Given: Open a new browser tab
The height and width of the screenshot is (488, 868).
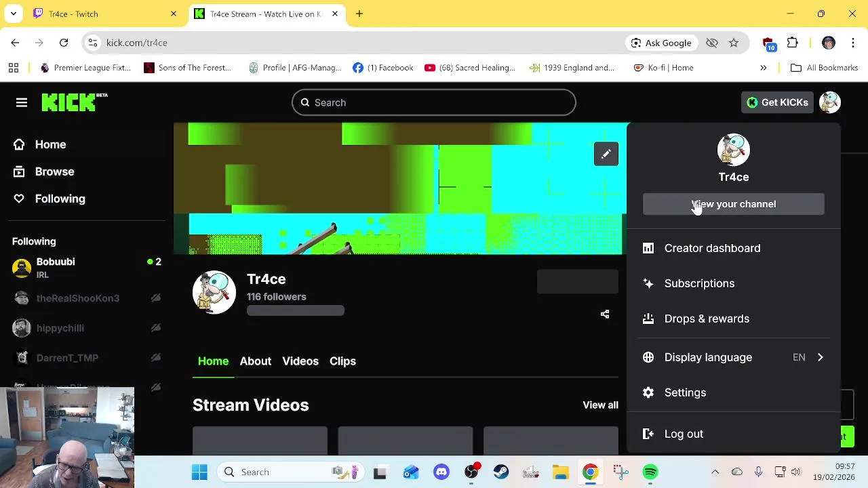Looking at the screenshot, I should click(359, 14).
